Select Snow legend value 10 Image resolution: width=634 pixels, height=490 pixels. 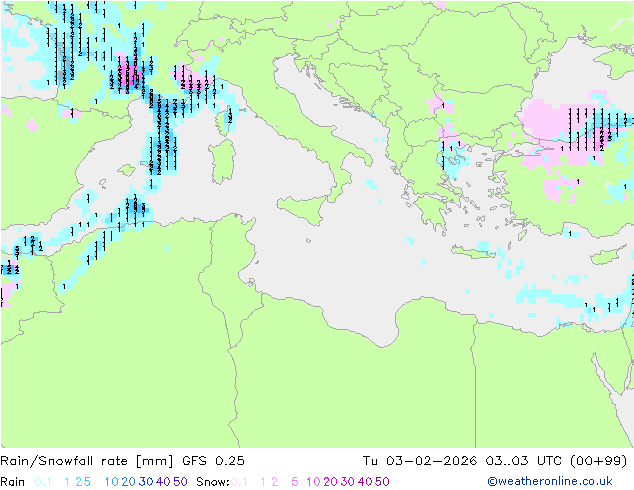pos(313,482)
